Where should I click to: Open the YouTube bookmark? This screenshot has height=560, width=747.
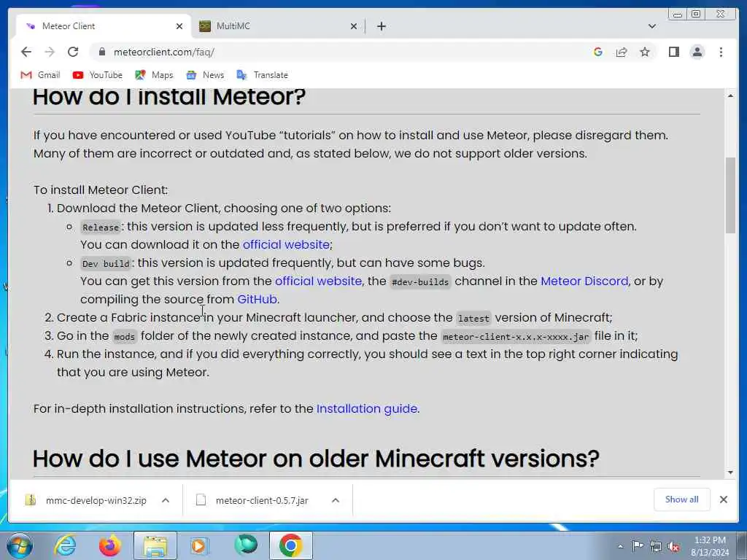pyautogui.click(x=98, y=75)
